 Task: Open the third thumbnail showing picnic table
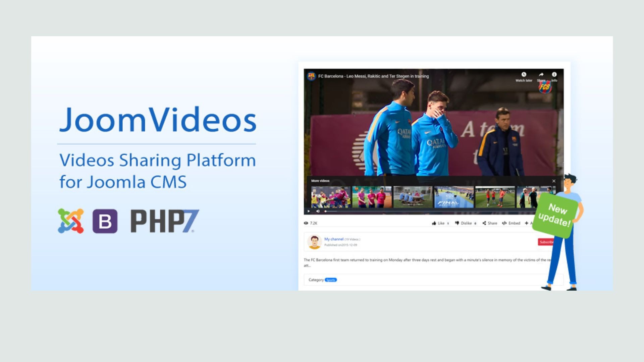(413, 197)
